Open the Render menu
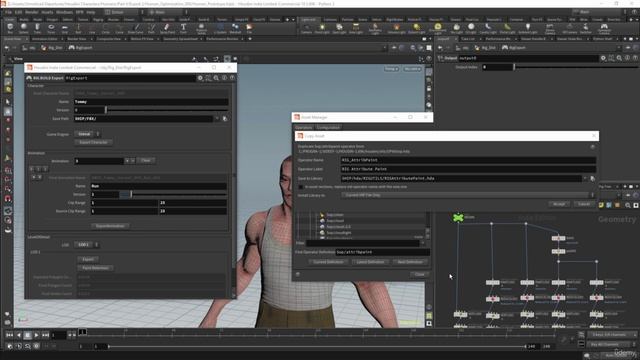 point(31,12)
